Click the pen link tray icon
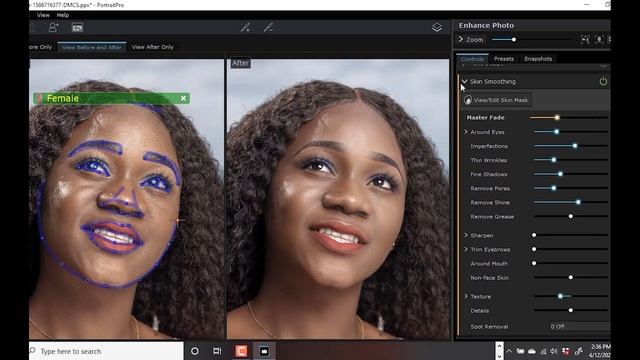Viewport: 640px width, 360px height. coord(578,351)
